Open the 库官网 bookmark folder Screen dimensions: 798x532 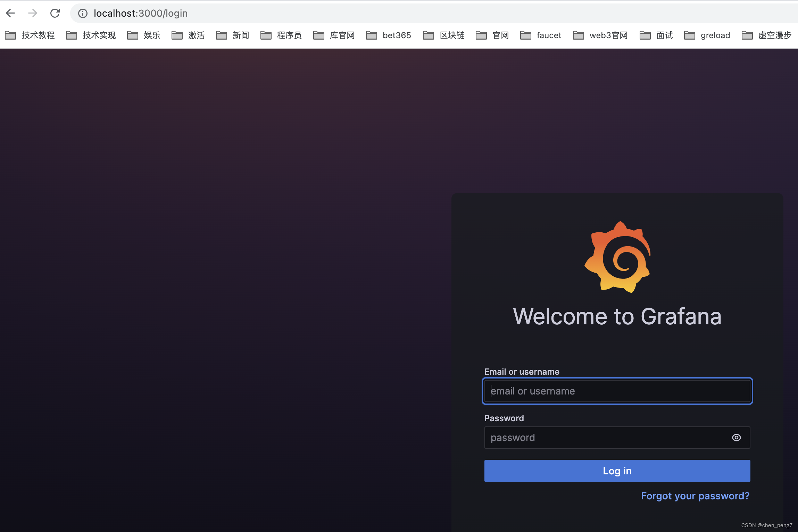pos(334,35)
